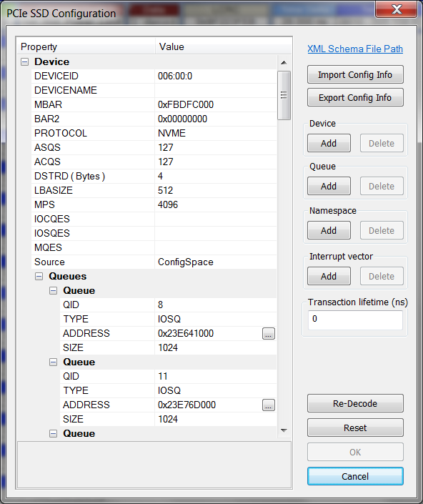Viewport: 423px width, 504px height.
Task: Add a new Namespace
Action: click(329, 230)
